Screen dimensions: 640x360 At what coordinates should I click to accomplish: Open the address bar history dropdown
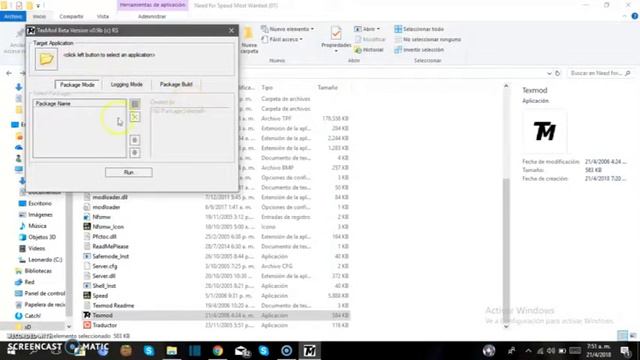(549, 73)
